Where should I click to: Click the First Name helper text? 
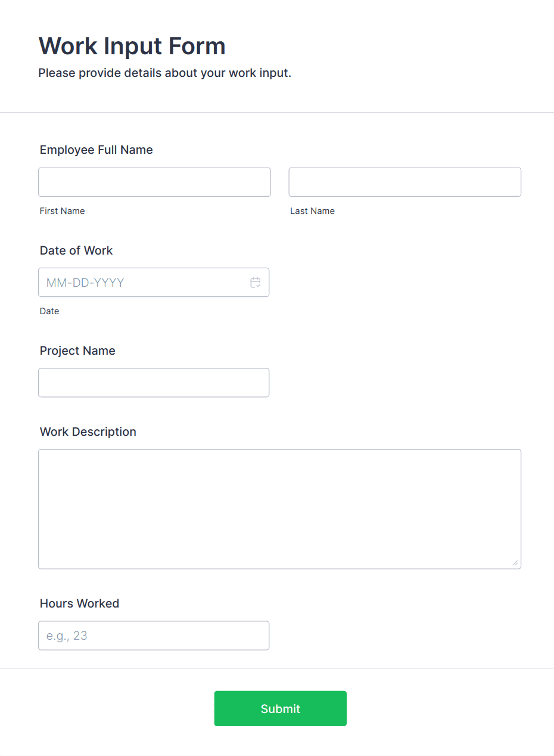click(x=62, y=210)
